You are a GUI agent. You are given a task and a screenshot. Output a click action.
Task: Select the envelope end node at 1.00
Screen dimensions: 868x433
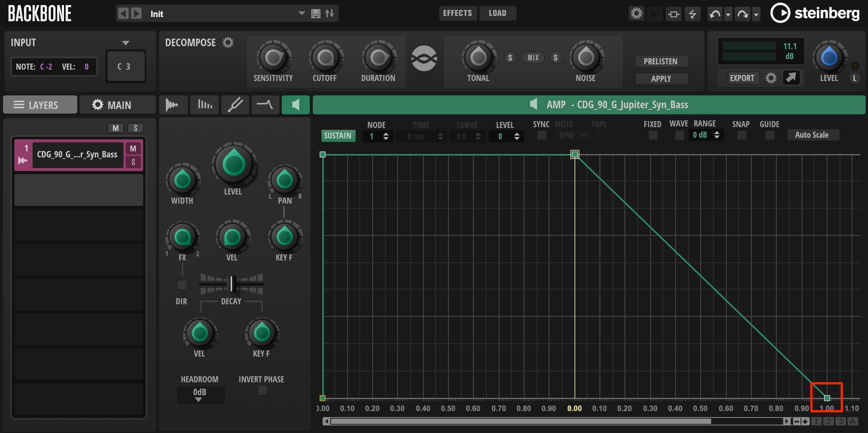pos(827,398)
